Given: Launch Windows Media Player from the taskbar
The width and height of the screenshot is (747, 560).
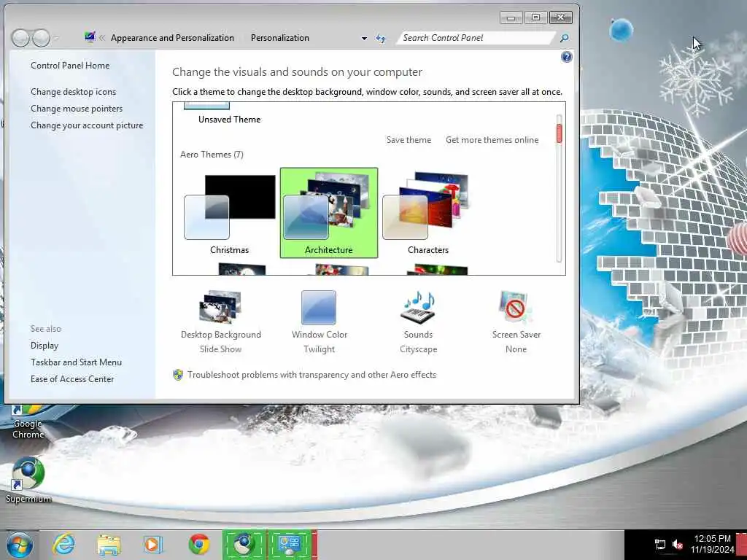Looking at the screenshot, I should point(153,544).
